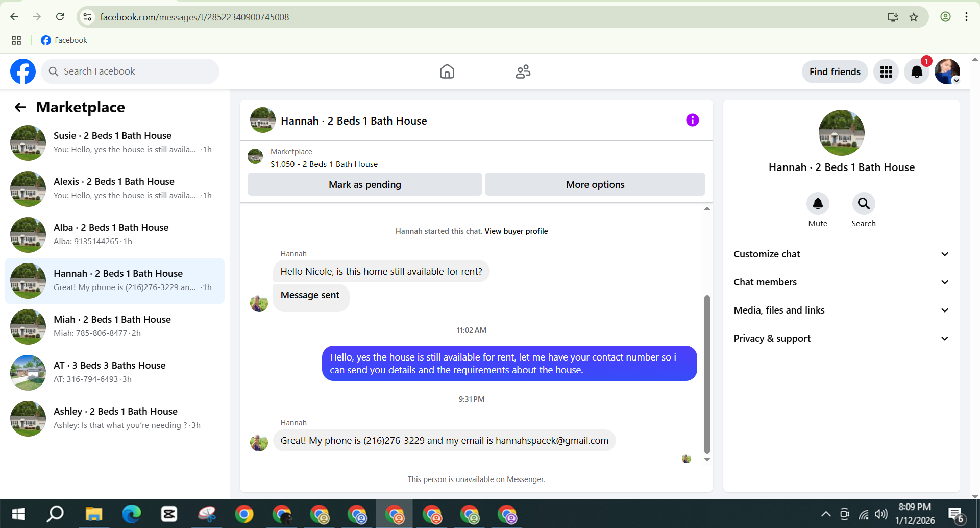Click the Search Facebook input field
The image size is (980, 528).
(x=130, y=71)
